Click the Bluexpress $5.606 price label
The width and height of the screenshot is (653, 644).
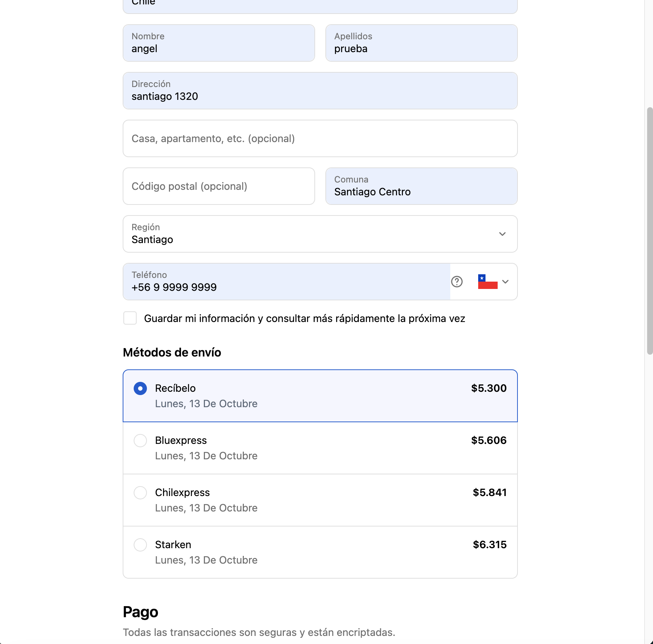(488, 440)
